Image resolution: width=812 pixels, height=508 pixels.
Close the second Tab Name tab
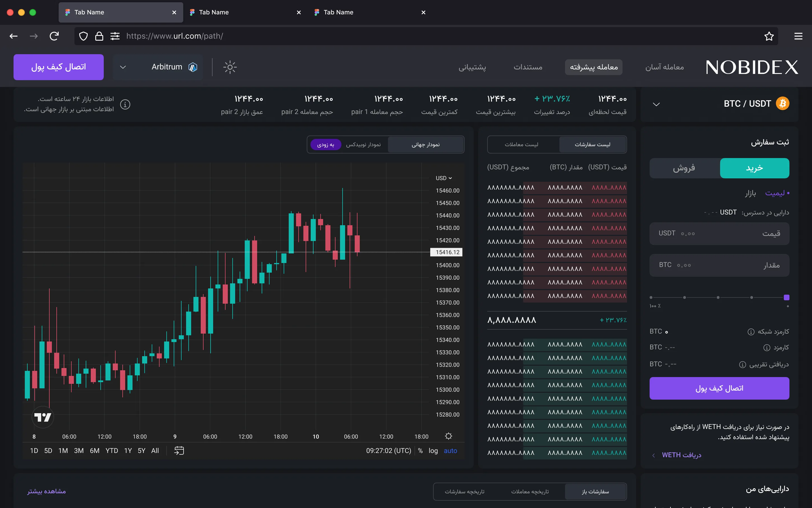point(299,12)
